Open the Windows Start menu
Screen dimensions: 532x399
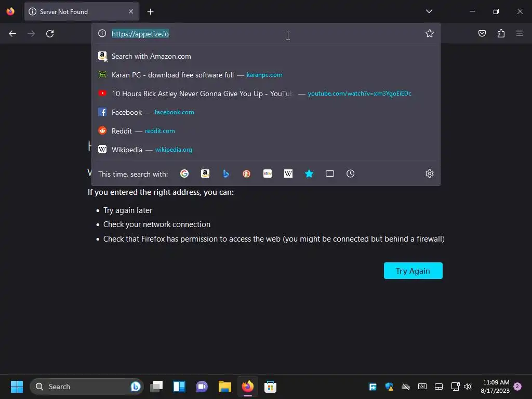tap(17, 387)
